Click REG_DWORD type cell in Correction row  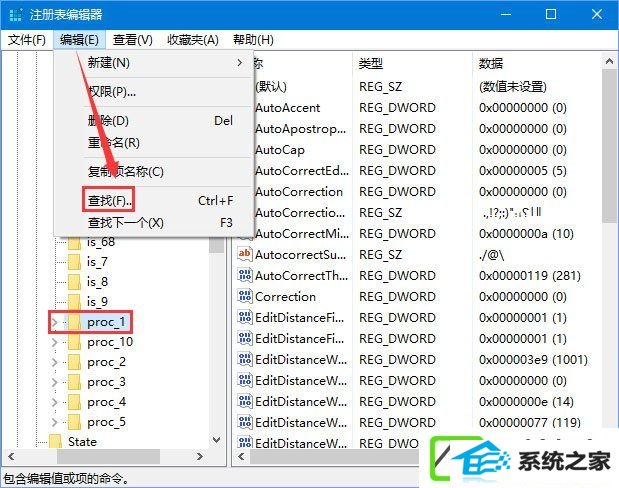point(397,296)
